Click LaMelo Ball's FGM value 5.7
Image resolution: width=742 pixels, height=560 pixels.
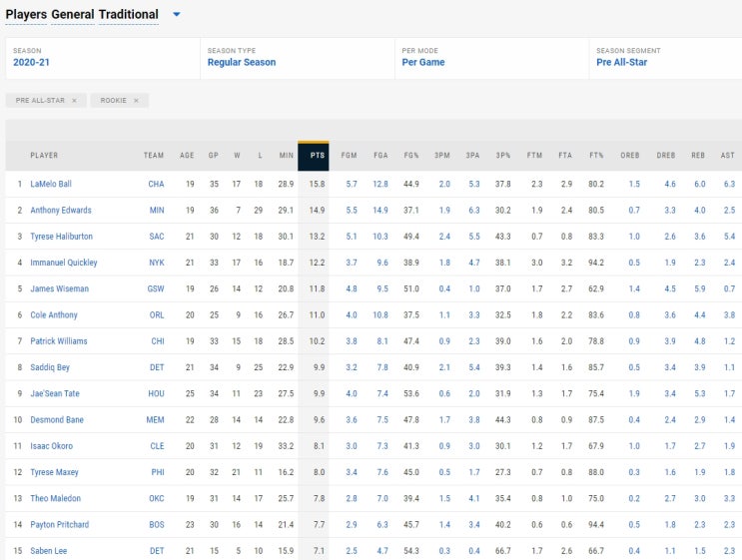(352, 184)
